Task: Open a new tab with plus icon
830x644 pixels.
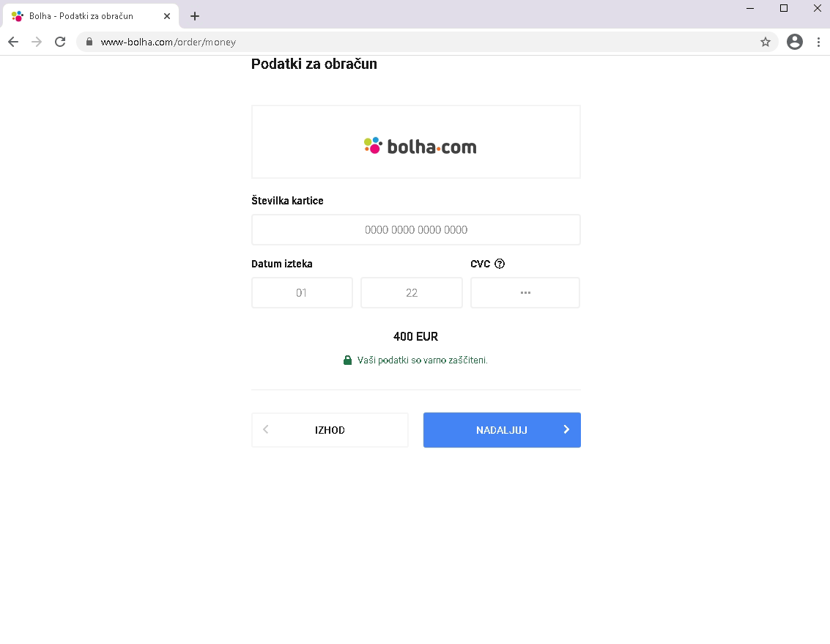Action: 195,16
